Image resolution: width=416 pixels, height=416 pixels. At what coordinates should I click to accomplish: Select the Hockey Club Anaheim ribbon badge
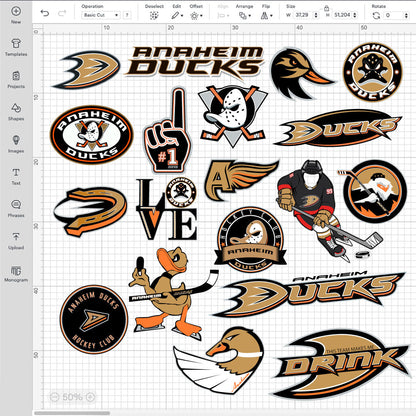(x=250, y=240)
